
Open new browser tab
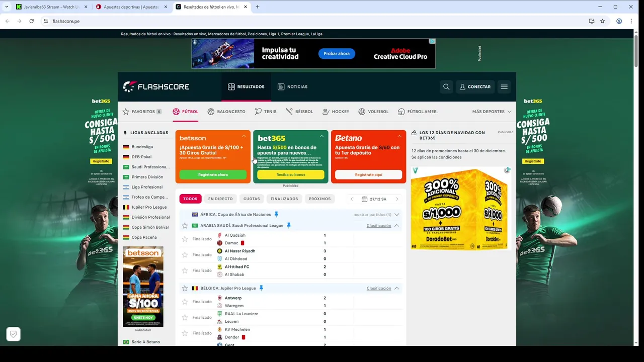tap(258, 7)
